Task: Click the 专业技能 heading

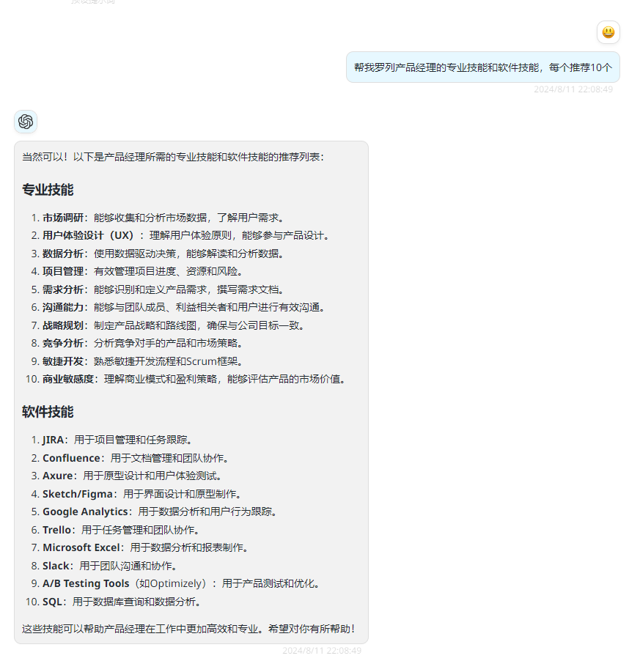Action: [x=48, y=190]
